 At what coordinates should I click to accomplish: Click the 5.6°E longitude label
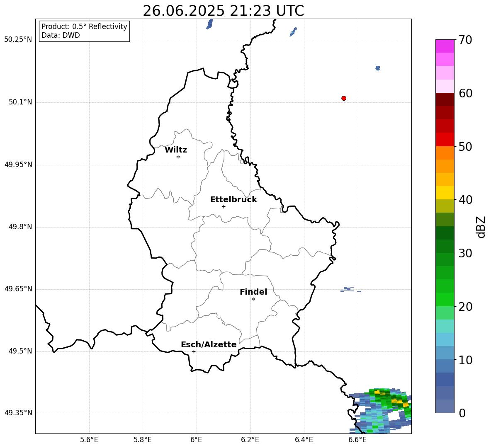coord(89,440)
